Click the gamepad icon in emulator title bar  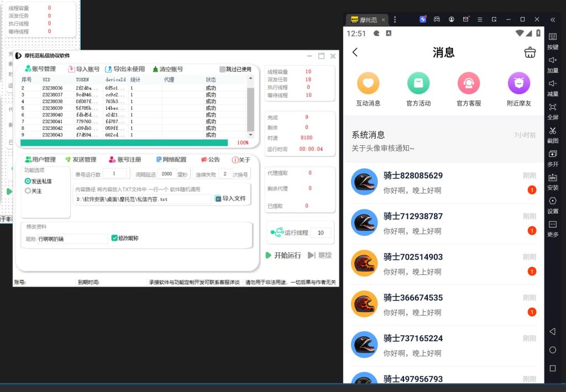coord(437,19)
